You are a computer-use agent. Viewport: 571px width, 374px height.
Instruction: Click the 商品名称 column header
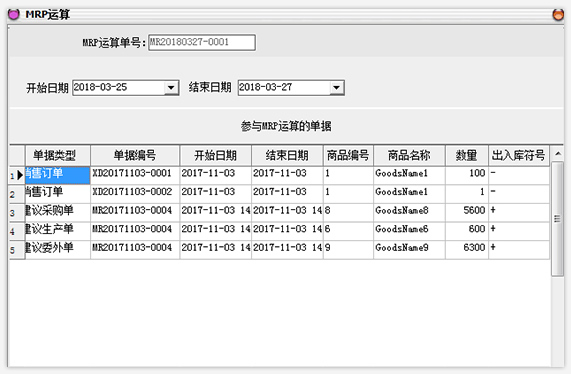409,155
